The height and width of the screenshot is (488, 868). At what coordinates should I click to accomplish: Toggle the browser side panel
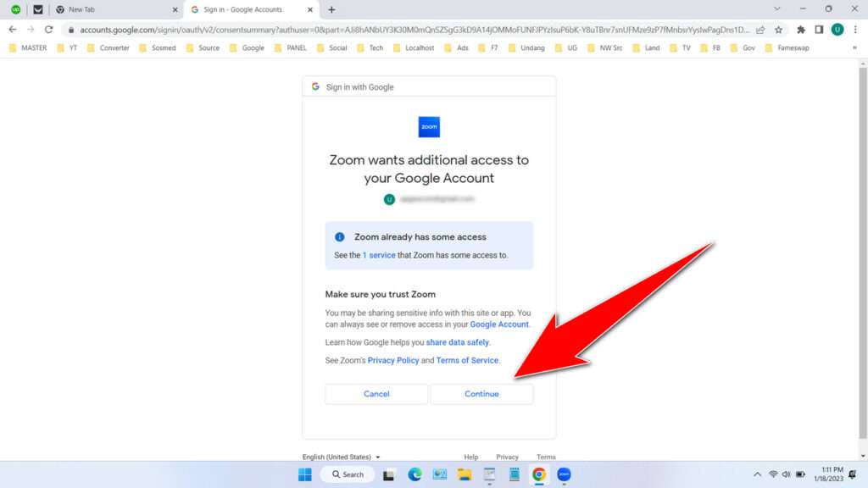pyautogui.click(x=819, y=30)
